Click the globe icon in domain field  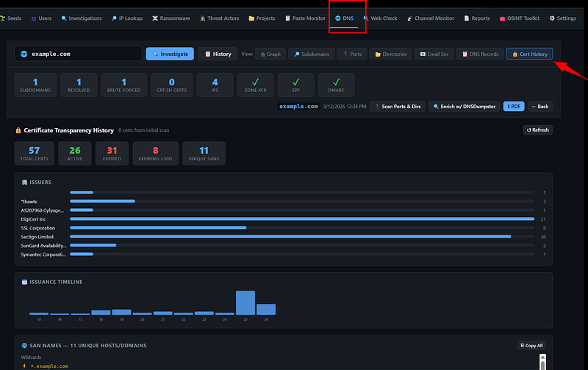point(24,54)
